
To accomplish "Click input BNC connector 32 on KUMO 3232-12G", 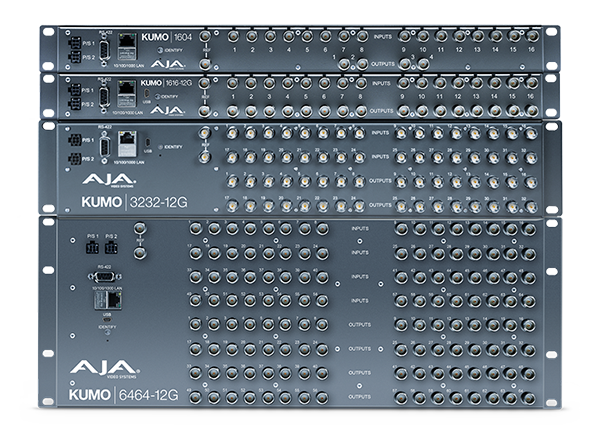I will [530, 157].
